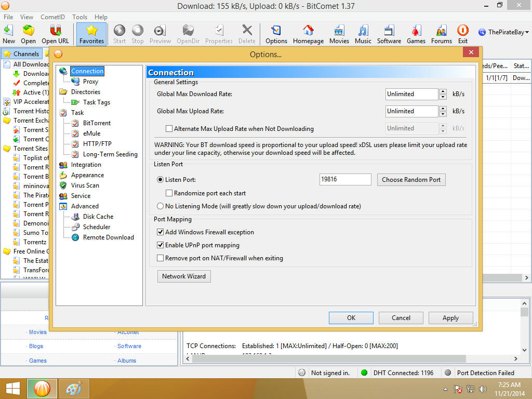Click the BitComet taskbar icon
Screen dimensions: 532x399
[x=42, y=389]
